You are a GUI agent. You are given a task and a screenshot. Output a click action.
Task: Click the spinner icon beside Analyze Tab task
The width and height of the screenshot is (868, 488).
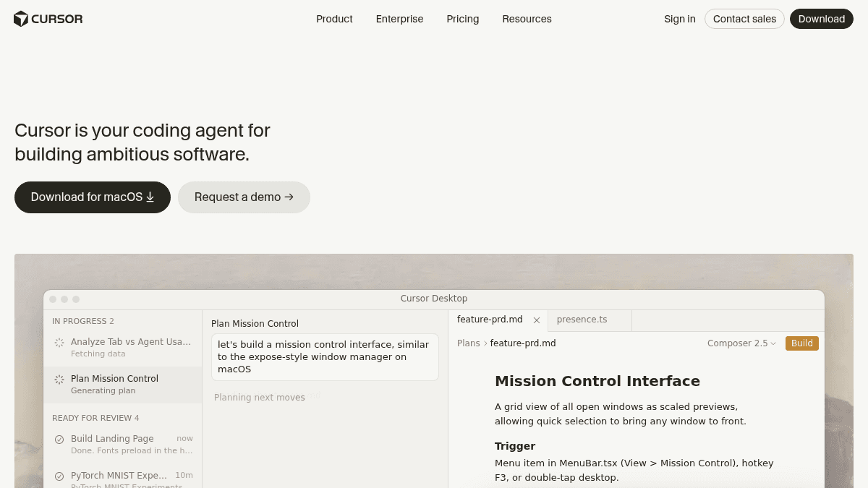pyautogui.click(x=59, y=342)
